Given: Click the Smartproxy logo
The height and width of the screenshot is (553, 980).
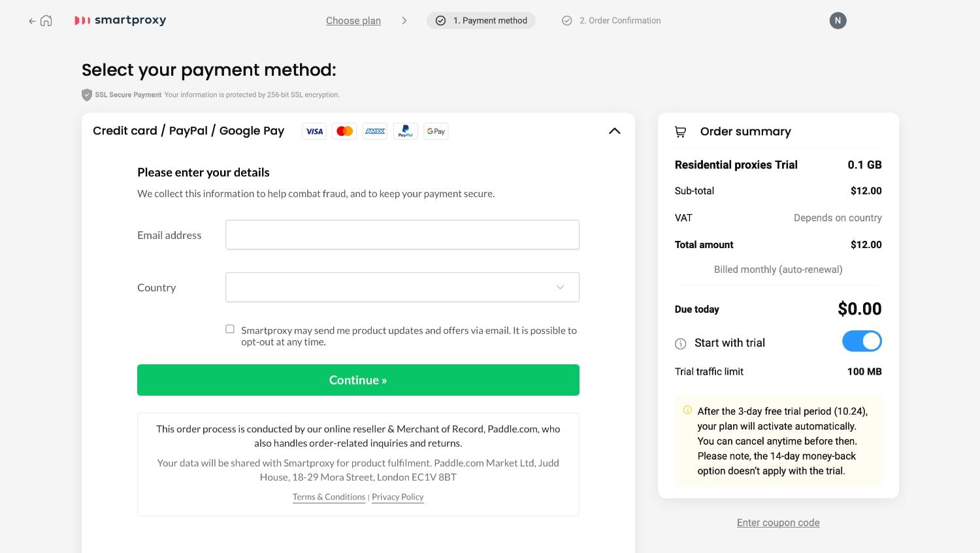Looking at the screenshot, I should coord(120,20).
